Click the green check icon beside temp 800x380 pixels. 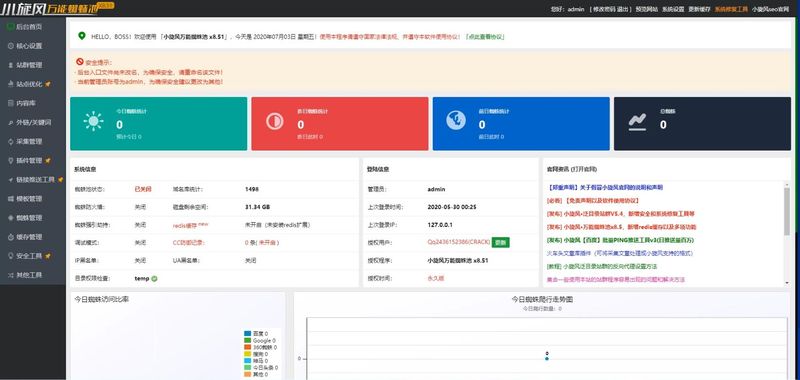[x=155, y=279]
